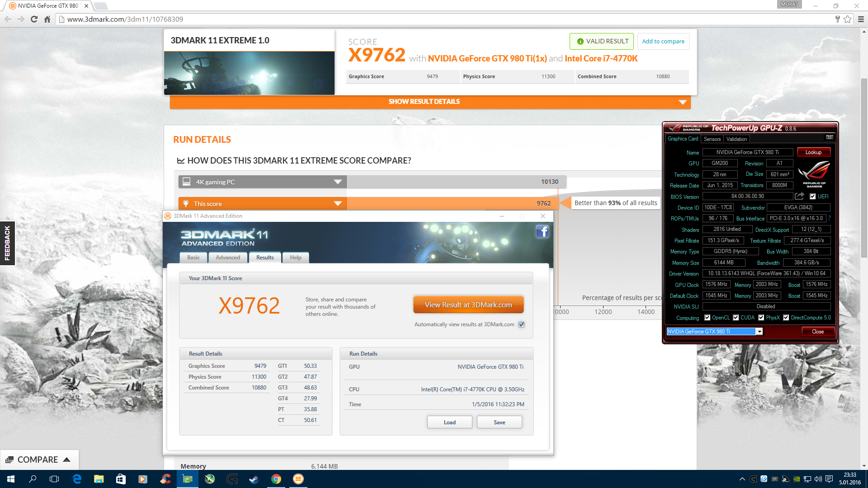This screenshot has width=868, height=488.
Task: Open the Chrome hamburger menu
Action: click(x=861, y=19)
